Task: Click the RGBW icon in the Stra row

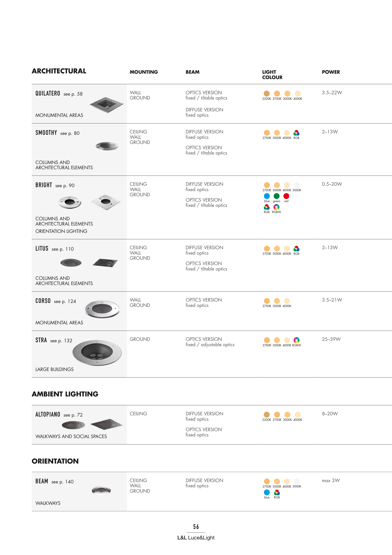Action: pyautogui.click(x=296, y=340)
